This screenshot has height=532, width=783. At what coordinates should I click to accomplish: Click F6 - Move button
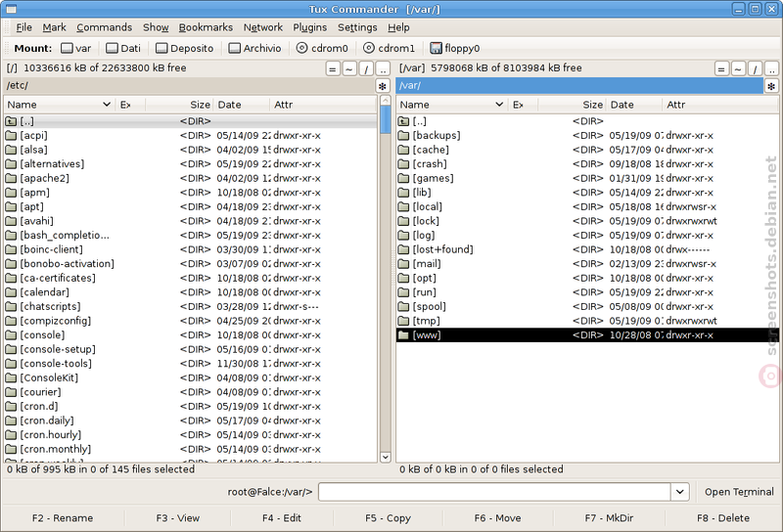[x=497, y=518]
